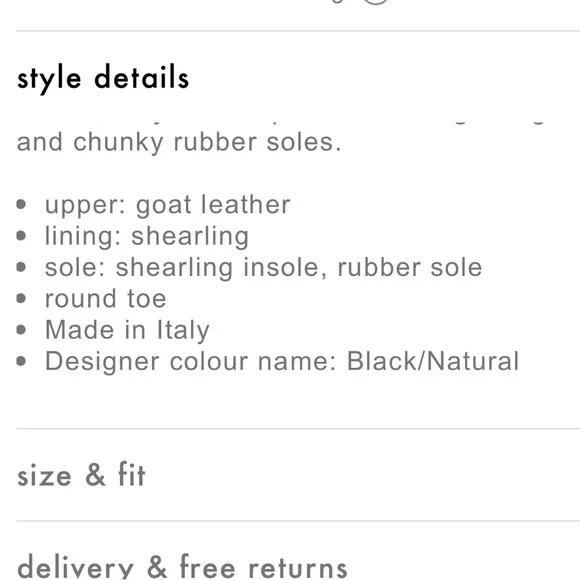
Task: Click the bullet point beside 'upper: goat leather'
Action: pyautogui.click(x=21, y=204)
